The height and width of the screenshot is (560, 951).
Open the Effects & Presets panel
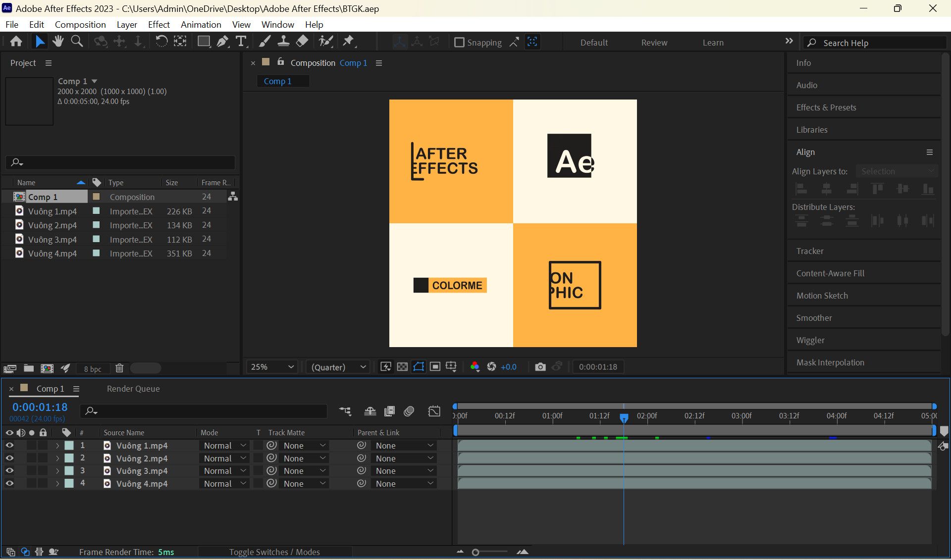(826, 107)
